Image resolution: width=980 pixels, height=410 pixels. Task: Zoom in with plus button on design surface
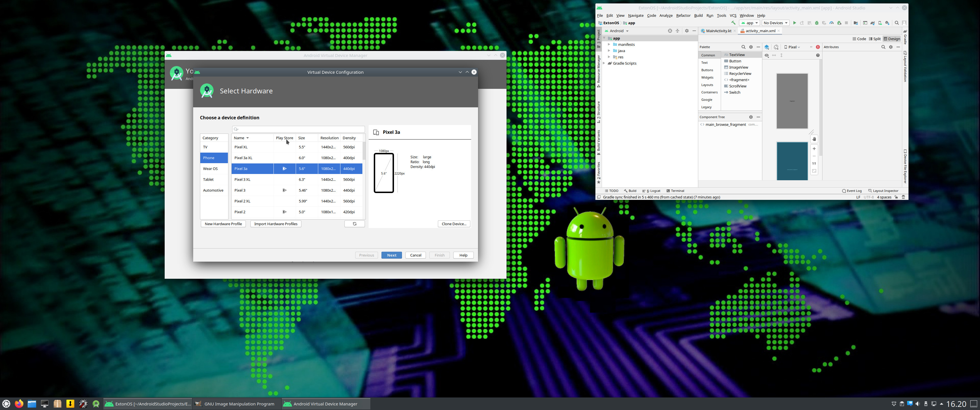point(814,149)
